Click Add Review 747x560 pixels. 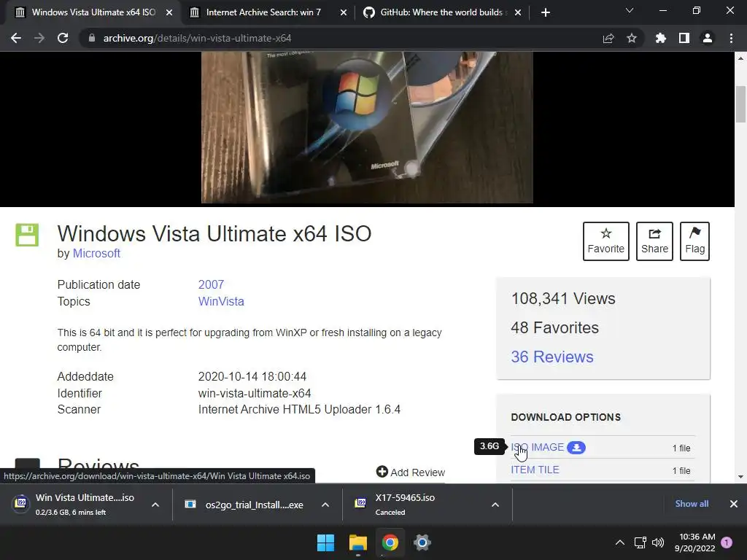411,472
